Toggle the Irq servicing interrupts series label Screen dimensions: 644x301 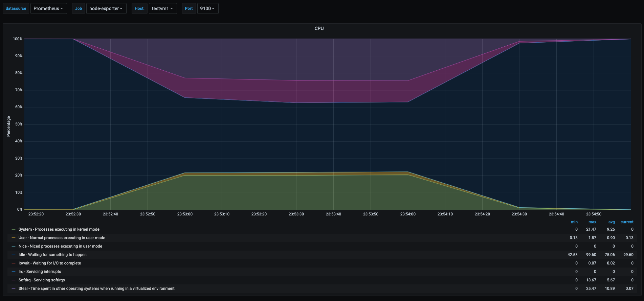click(40, 272)
